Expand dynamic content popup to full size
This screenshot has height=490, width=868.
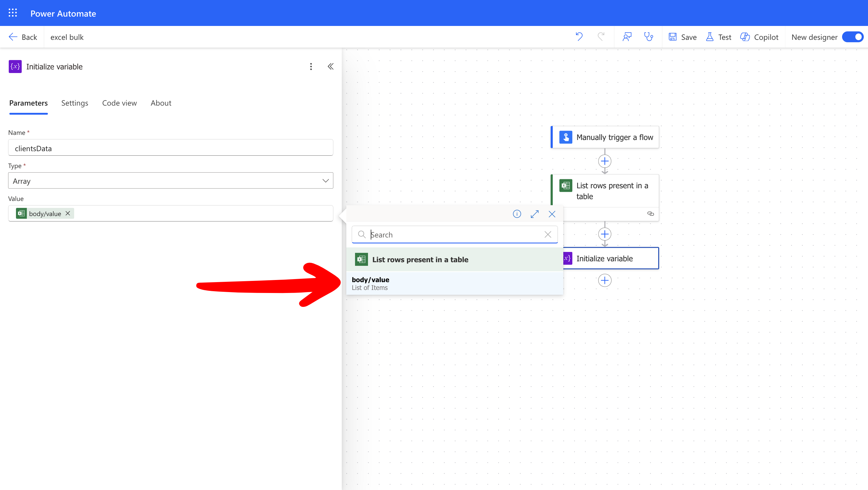534,214
